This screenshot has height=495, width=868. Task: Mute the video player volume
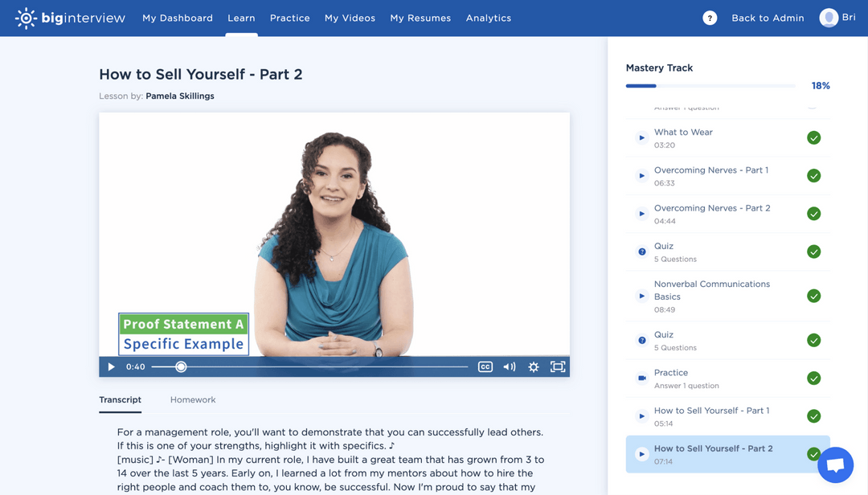point(509,366)
